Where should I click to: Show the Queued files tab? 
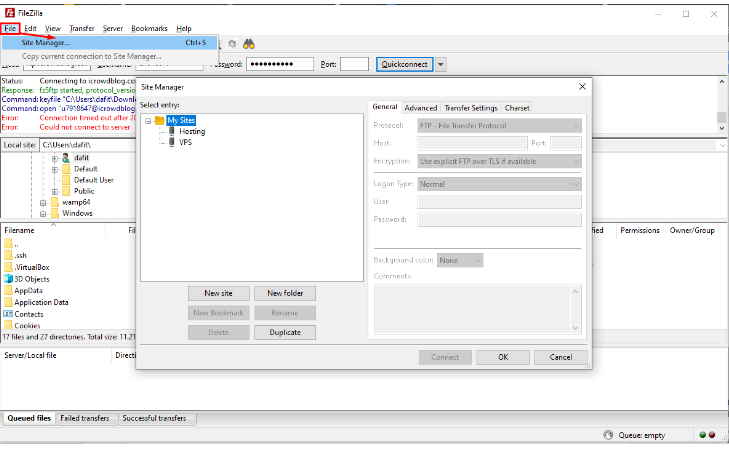tap(29, 418)
